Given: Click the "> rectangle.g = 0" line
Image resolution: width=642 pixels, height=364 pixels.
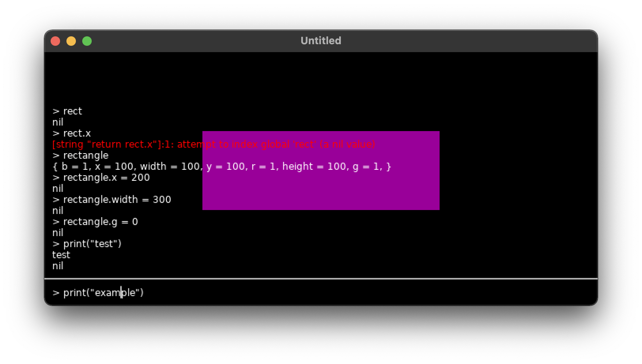Looking at the screenshot, I should click(95, 222).
